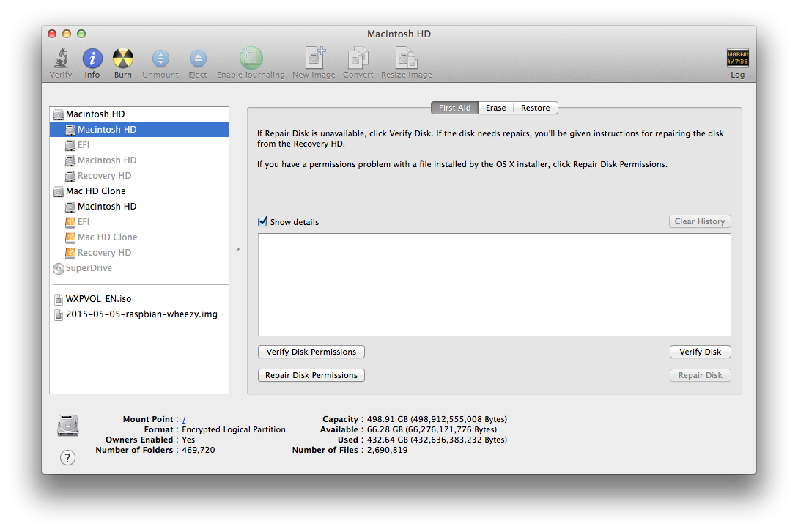Viewport: 798px width, 532px height.
Task: Click the Capacity value 498.91 GB text
Action: 437,419
